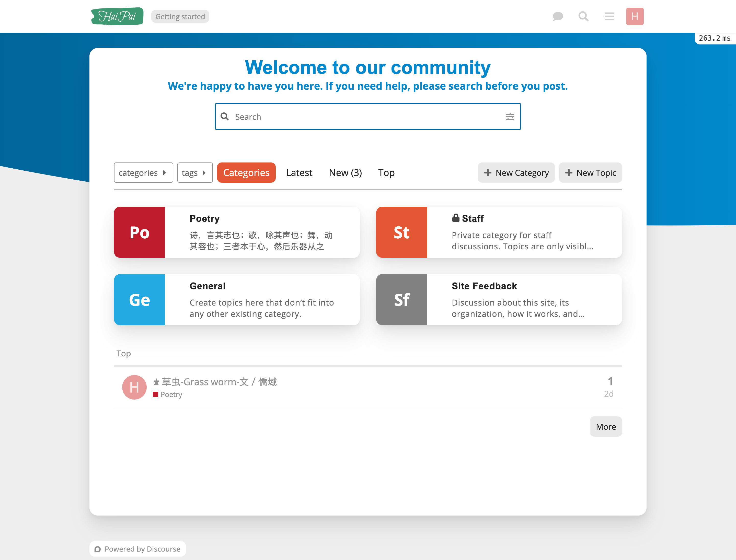
Task: Click the More button below topics
Action: pyautogui.click(x=606, y=427)
